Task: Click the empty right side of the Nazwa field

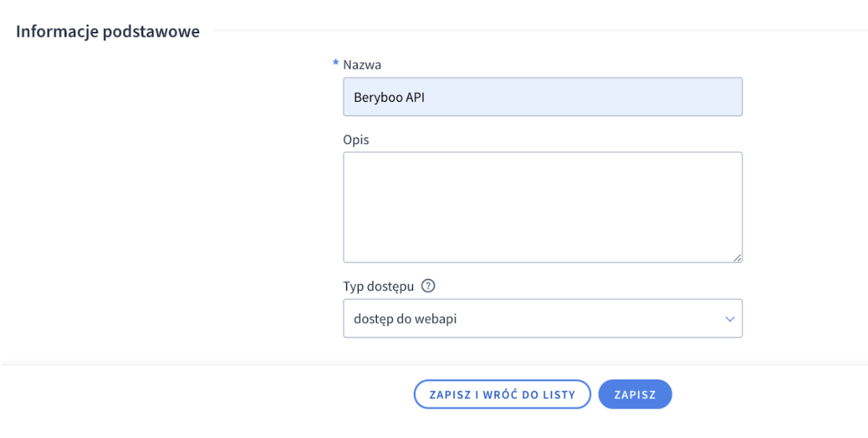Action: click(651, 97)
